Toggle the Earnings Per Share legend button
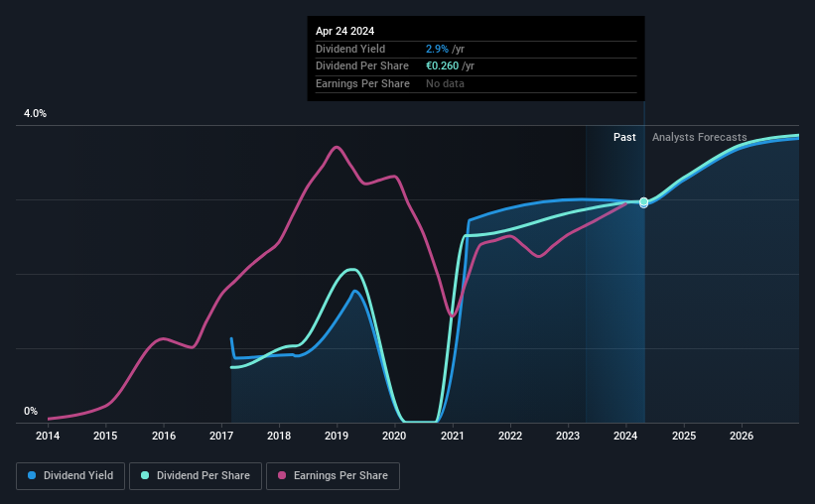Image resolution: width=815 pixels, height=504 pixels. pos(334,476)
